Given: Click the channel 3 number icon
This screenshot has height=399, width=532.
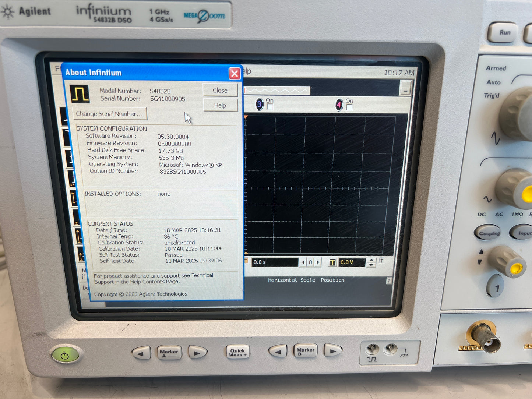Looking at the screenshot, I should pos(260,105).
